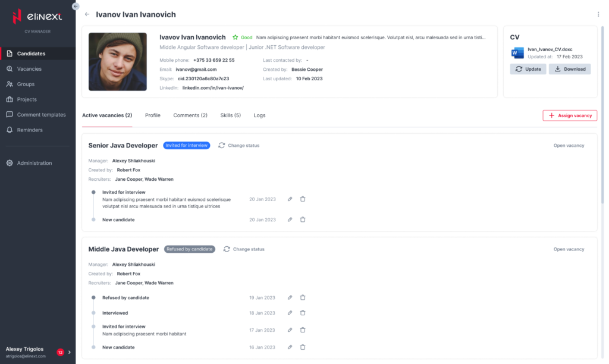Click the star rating icon marked Good
609x364 pixels.
(x=235, y=37)
